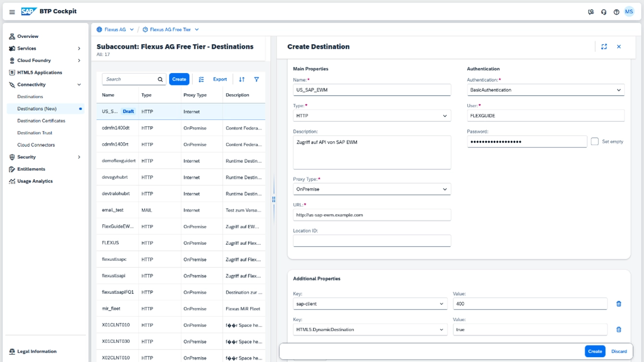Click the Legal Information scale icon

12,351
